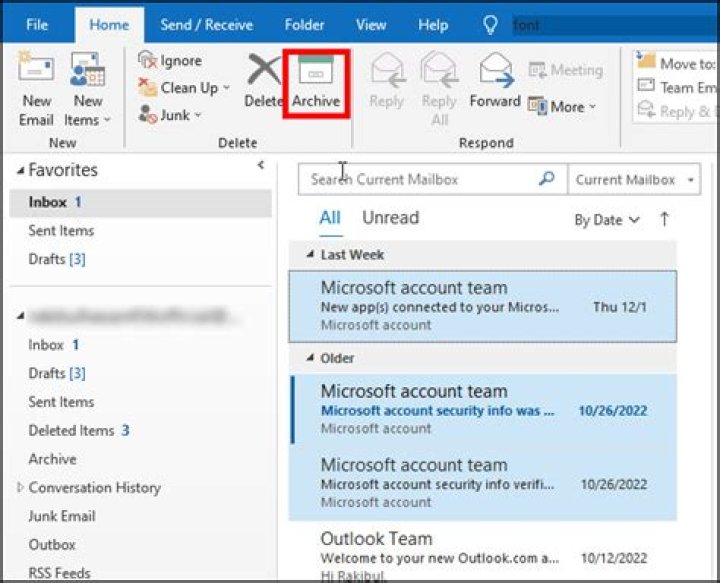Open the Clean Up dropdown
720x583 pixels.
coord(184,87)
